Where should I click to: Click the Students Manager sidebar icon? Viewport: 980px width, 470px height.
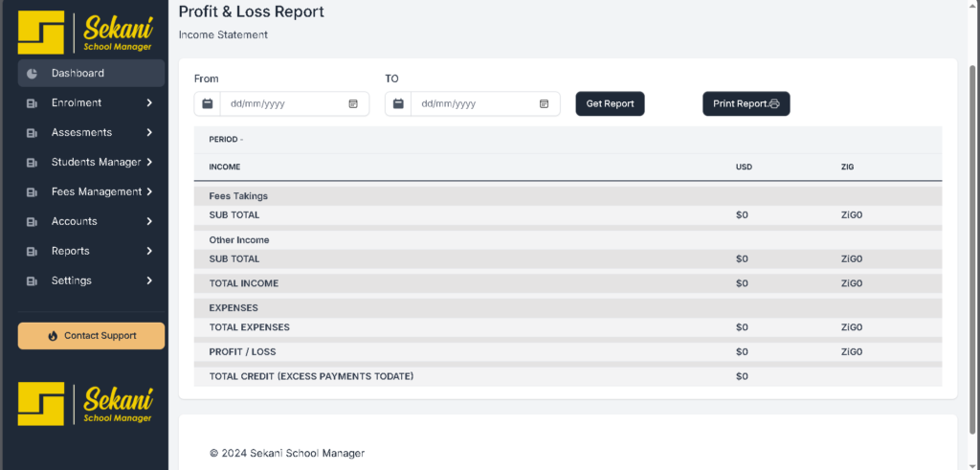32,163
